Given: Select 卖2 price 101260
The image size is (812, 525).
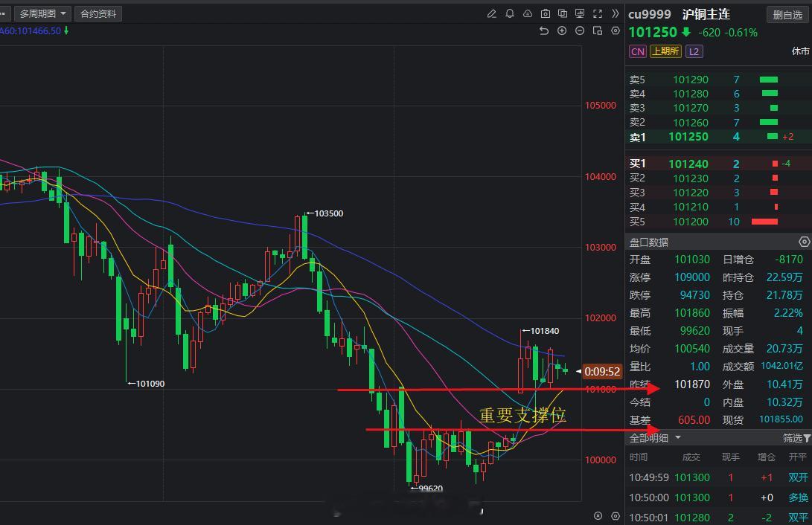Looking at the screenshot, I should 690,123.
